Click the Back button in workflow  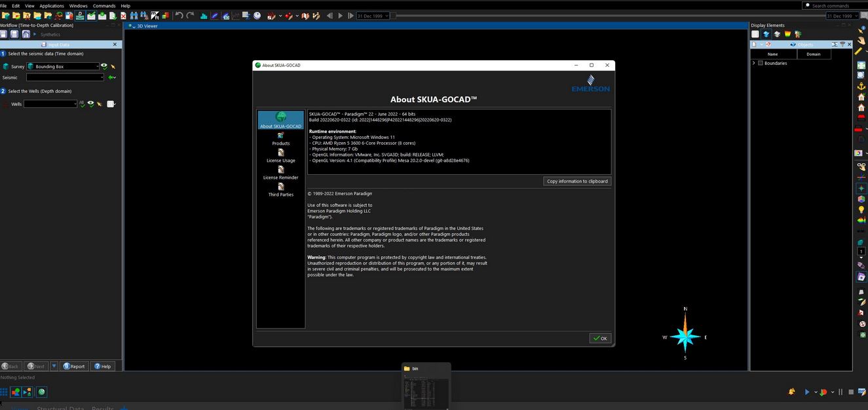pos(10,366)
